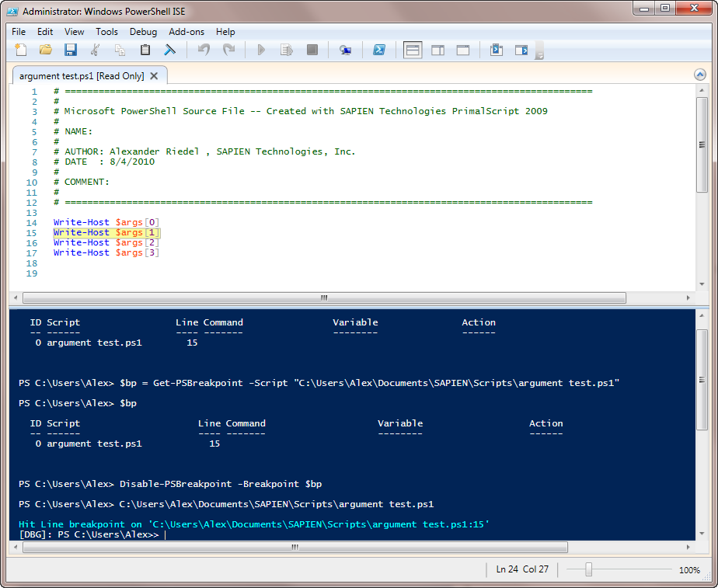Viewport: 718px width, 588px height.
Task: Collapse the script pane chevron
Action: (x=699, y=75)
